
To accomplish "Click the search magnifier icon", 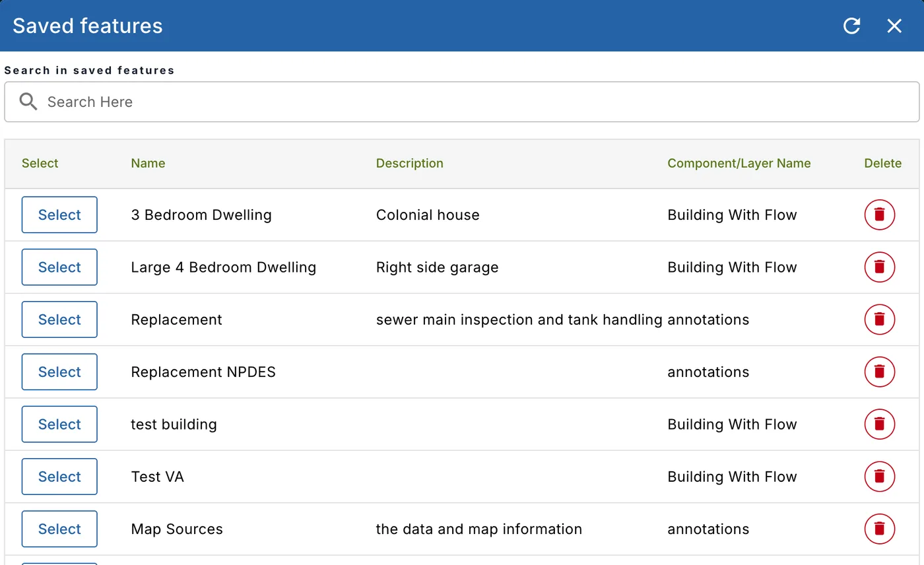I will click(28, 102).
